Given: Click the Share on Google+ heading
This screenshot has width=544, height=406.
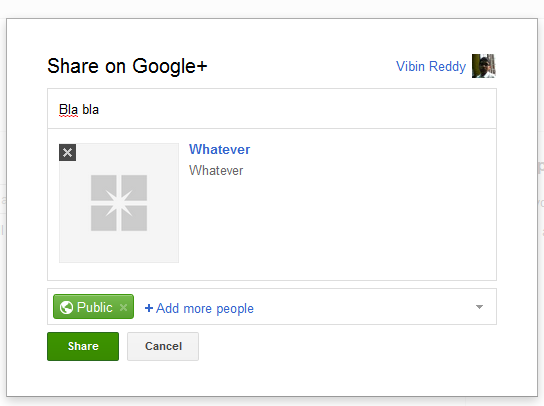Looking at the screenshot, I should coord(127,66).
